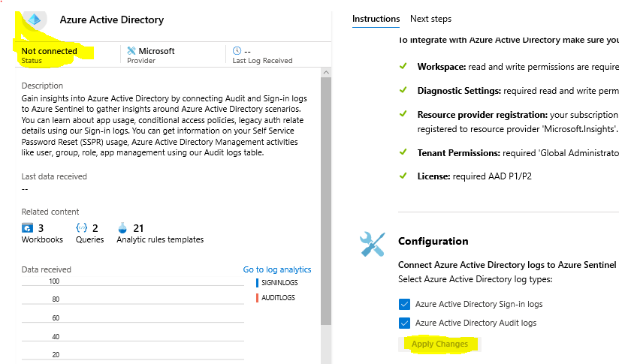619x364 pixels.
Task: Uncheck Azure Active Directory Sign-in logs checkbox
Action: [x=404, y=304]
